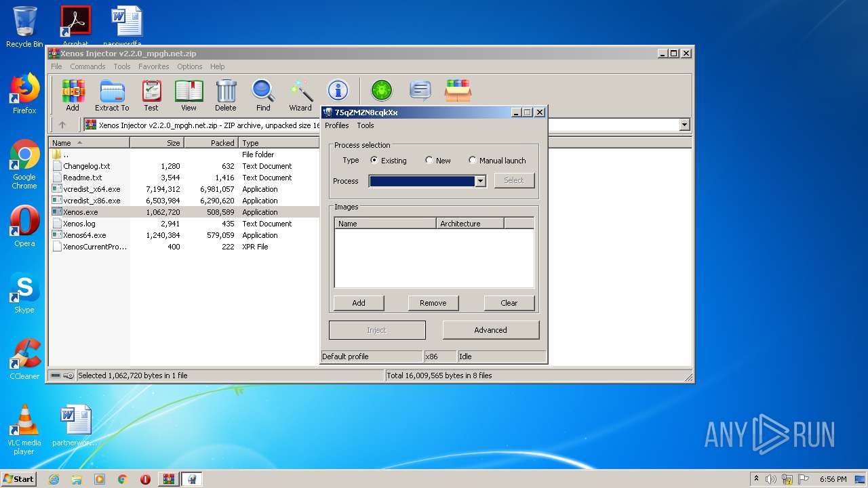Viewport: 868px width, 488px height.
Task: Click Opera taskbar icon
Action: (145, 479)
